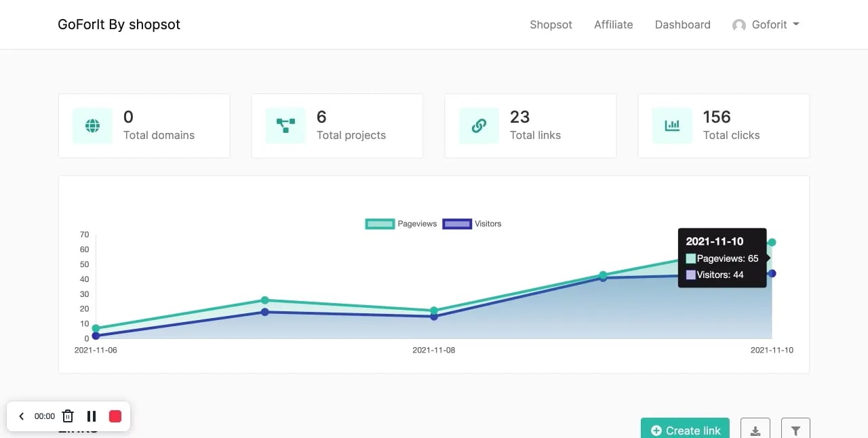Click the filter funnel icon button
The height and width of the screenshot is (438, 868).
click(x=796, y=430)
